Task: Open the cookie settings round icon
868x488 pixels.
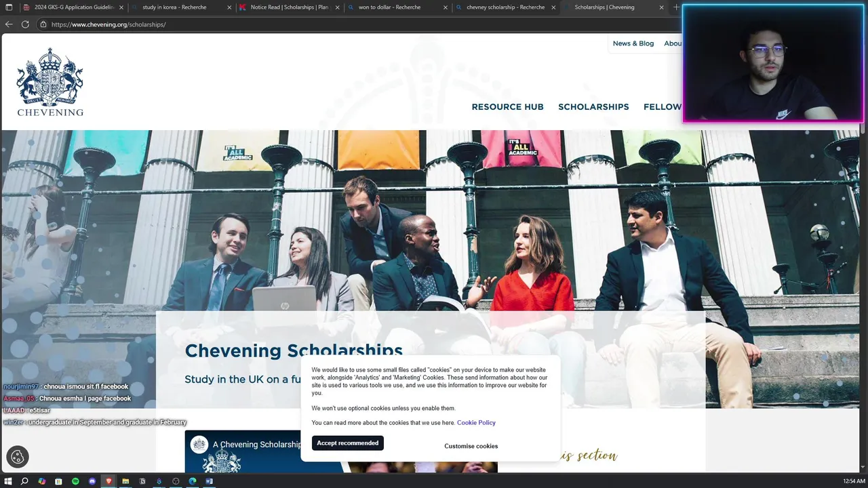Action: tap(18, 457)
